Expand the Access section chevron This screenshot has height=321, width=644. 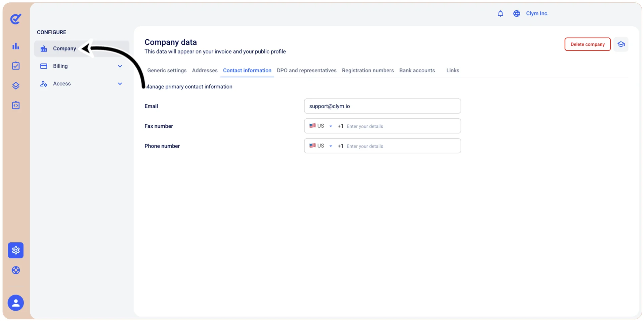pos(120,84)
